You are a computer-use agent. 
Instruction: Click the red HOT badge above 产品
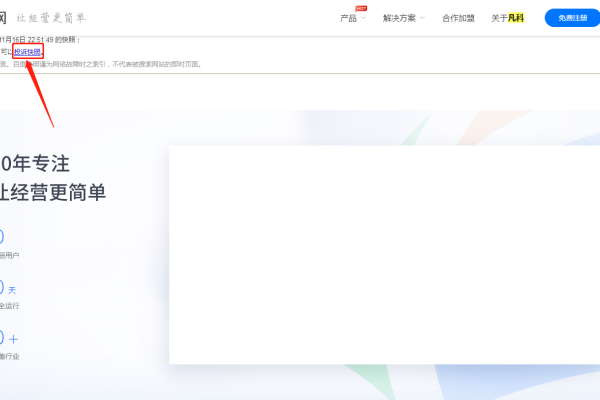coord(361,8)
